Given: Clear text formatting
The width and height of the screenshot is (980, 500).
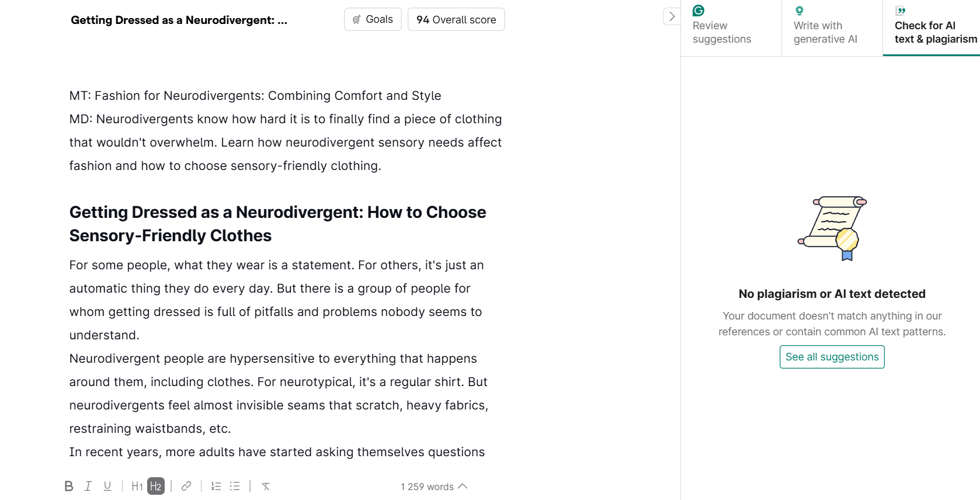Looking at the screenshot, I should (266, 486).
